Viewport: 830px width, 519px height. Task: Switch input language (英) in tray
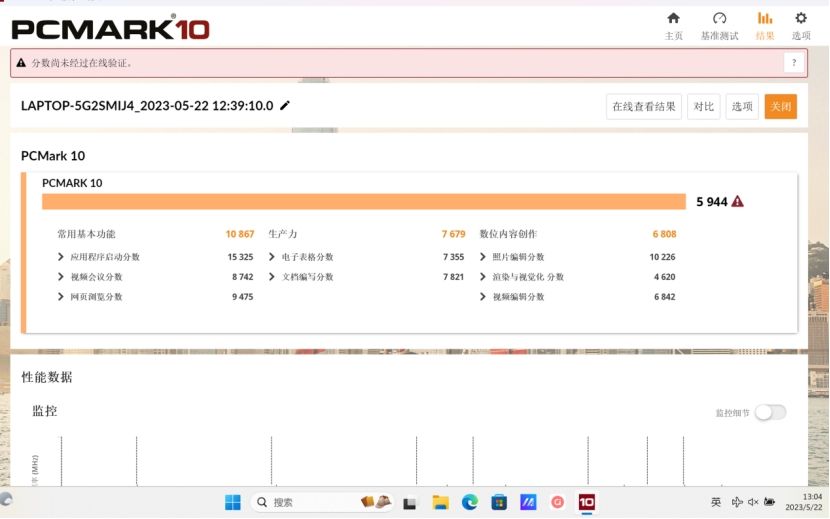coord(716,502)
